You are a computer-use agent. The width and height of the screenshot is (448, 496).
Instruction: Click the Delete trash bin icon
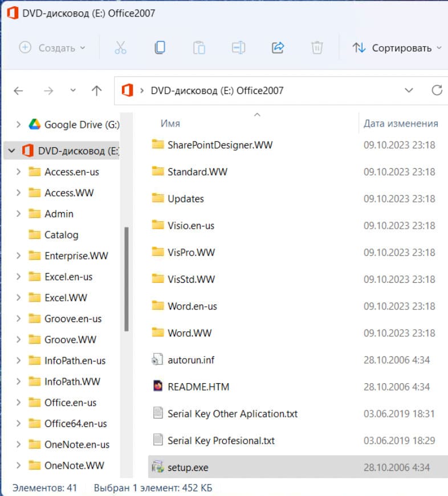(317, 48)
